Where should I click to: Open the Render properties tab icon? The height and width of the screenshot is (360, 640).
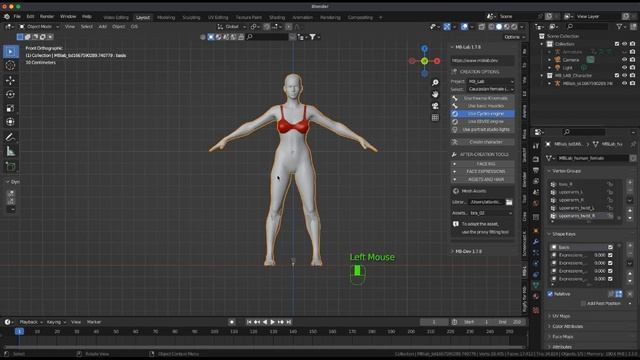click(x=536, y=159)
